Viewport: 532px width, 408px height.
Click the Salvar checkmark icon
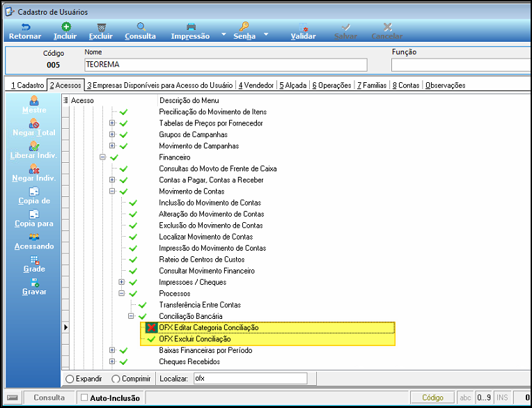[345, 27]
